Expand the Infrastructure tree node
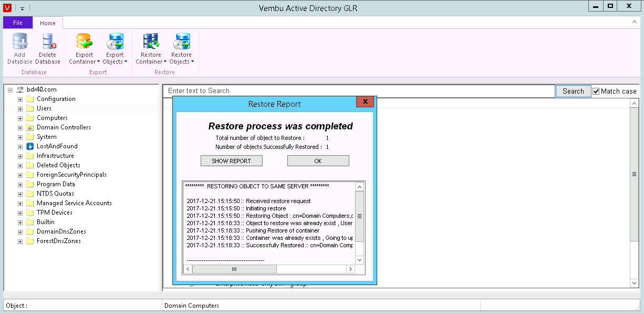 click(20, 156)
